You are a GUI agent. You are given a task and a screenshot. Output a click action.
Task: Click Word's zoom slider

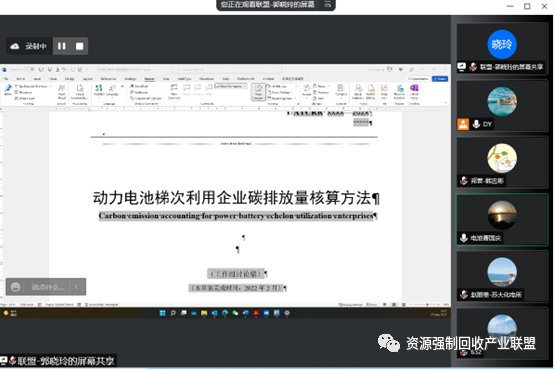[426, 304]
